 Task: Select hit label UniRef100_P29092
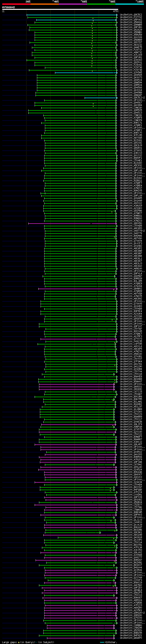[131, 65]
